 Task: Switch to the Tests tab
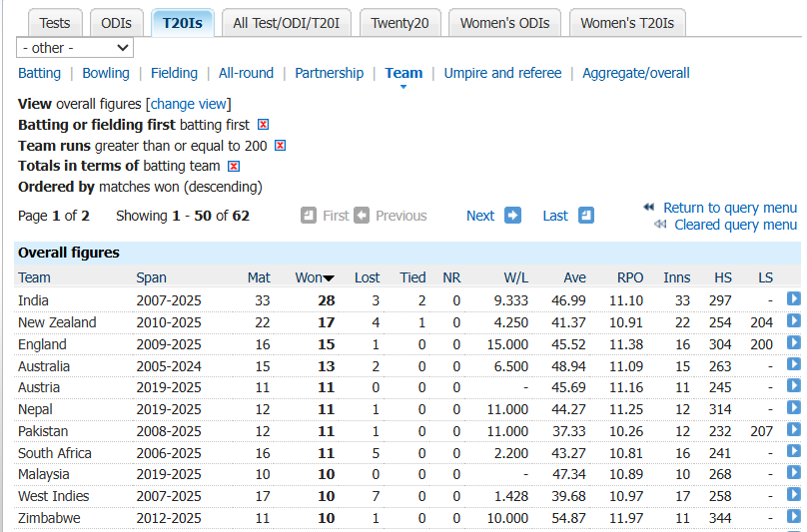click(x=55, y=23)
